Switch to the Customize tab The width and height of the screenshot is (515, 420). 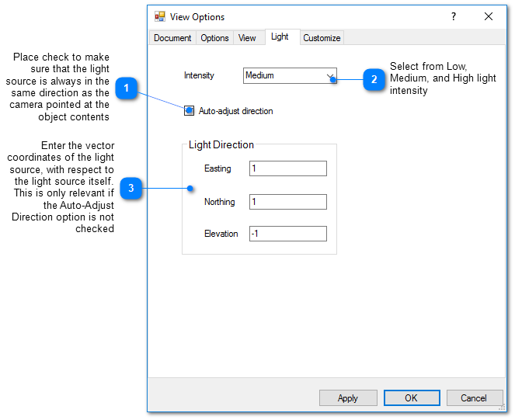point(322,38)
